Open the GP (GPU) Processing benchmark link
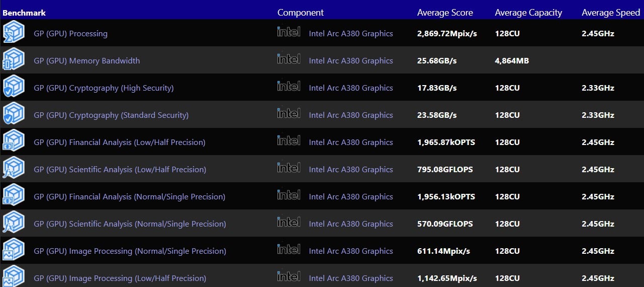This screenshot has height=287, width=644. pos(70,34)
